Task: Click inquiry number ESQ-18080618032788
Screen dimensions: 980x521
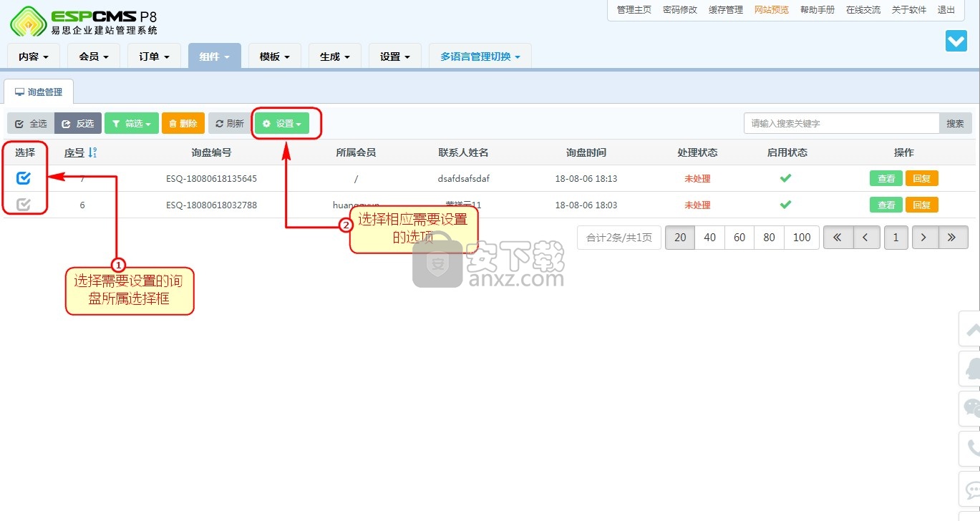Action: 211,205
